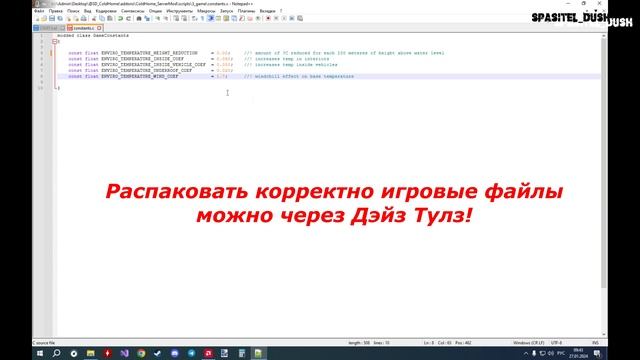640x360 pixels.
Task: Click the Print toolbar icon
Action: 84,18
